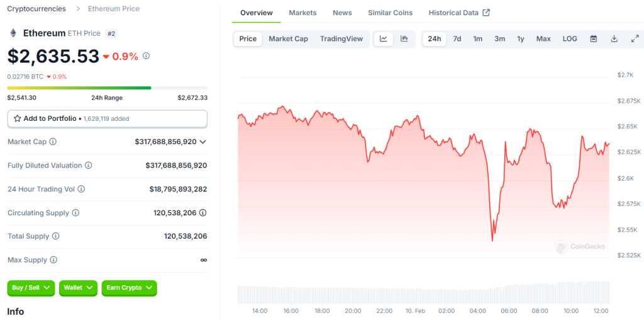Click the 1,629,119 added text
The width and height of the screenshot is (644, 321).
[x=106, y=119]
